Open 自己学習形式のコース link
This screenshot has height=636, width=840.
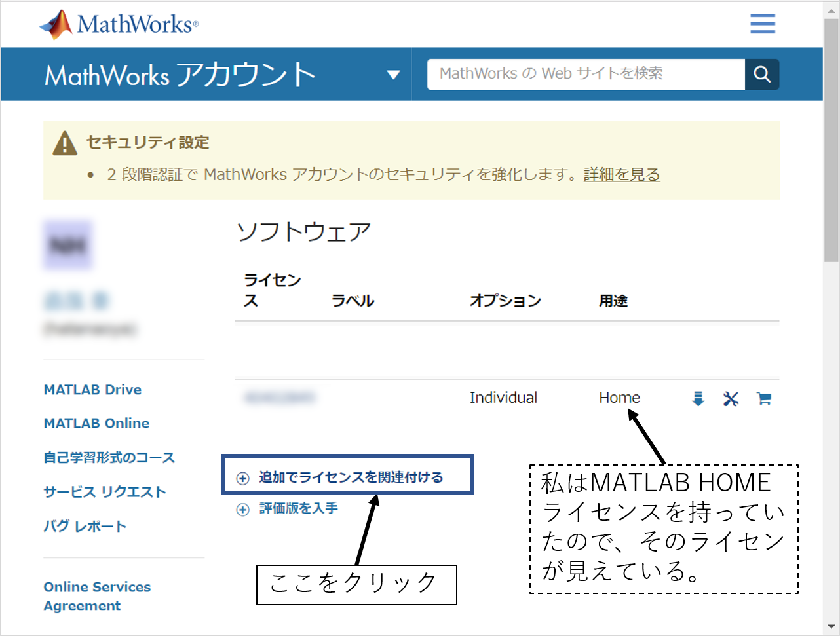coord(109,457)
